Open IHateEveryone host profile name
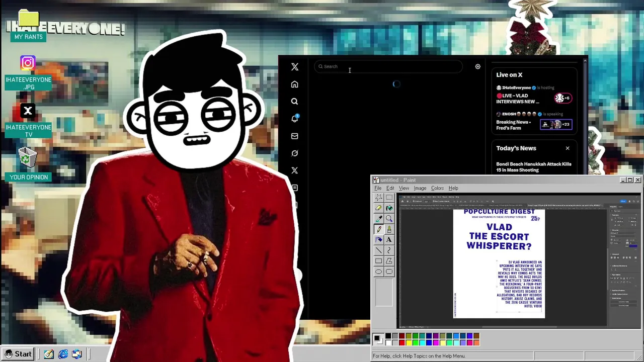 point(517,87)
